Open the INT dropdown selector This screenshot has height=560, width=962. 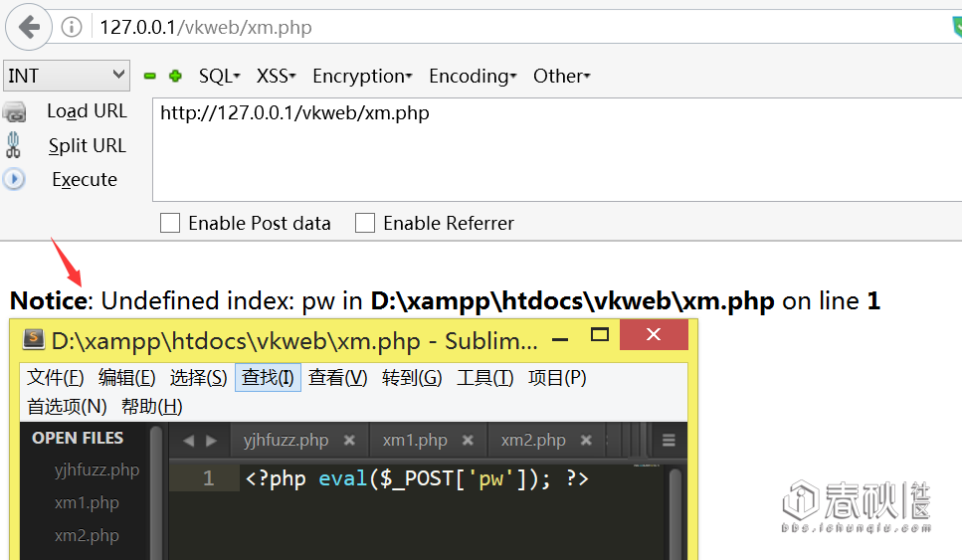67,76
